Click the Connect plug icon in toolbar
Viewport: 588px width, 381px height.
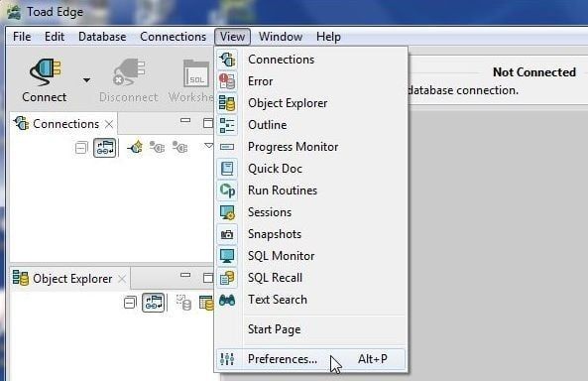[45, 72]
